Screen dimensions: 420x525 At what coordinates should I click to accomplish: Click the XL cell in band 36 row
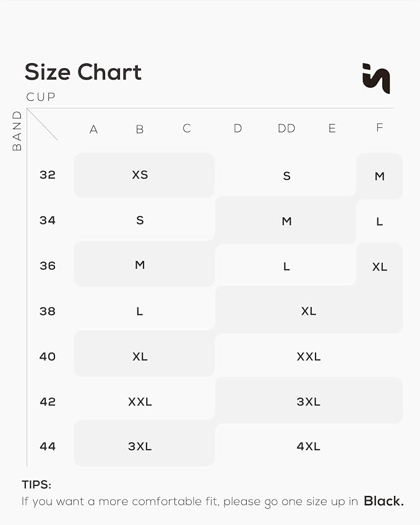379,267
